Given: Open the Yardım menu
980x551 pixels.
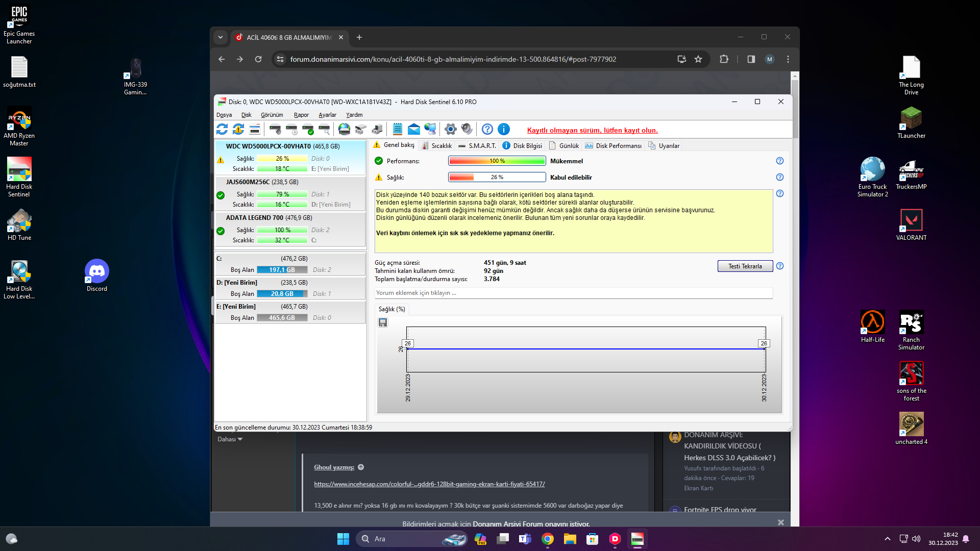Looking at the screenshot, I should [x=354, y=115].
